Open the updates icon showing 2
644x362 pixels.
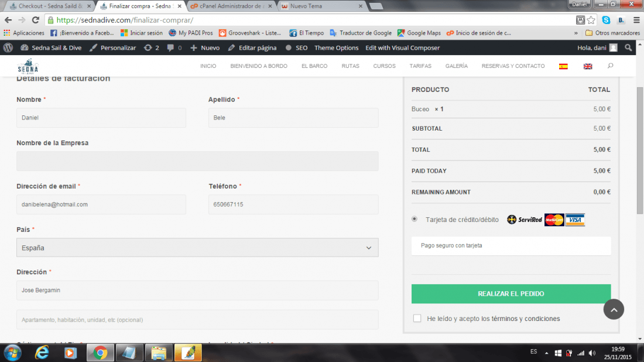click(152, 47)
